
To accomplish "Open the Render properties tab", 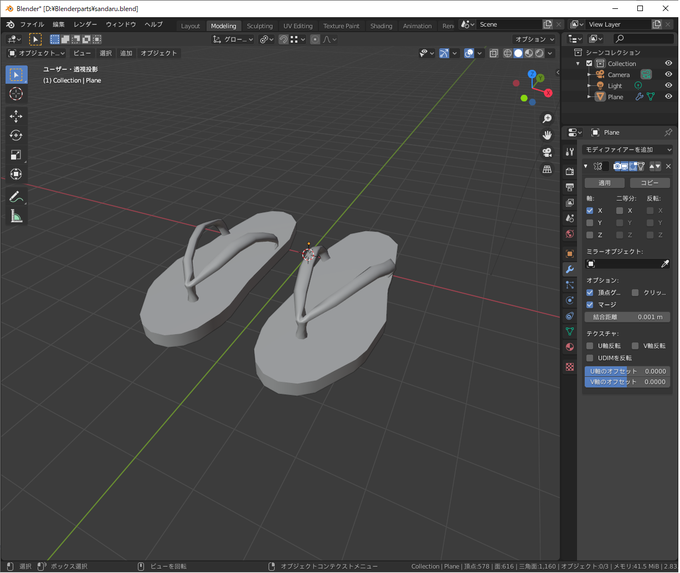I will tap(570, 172).
